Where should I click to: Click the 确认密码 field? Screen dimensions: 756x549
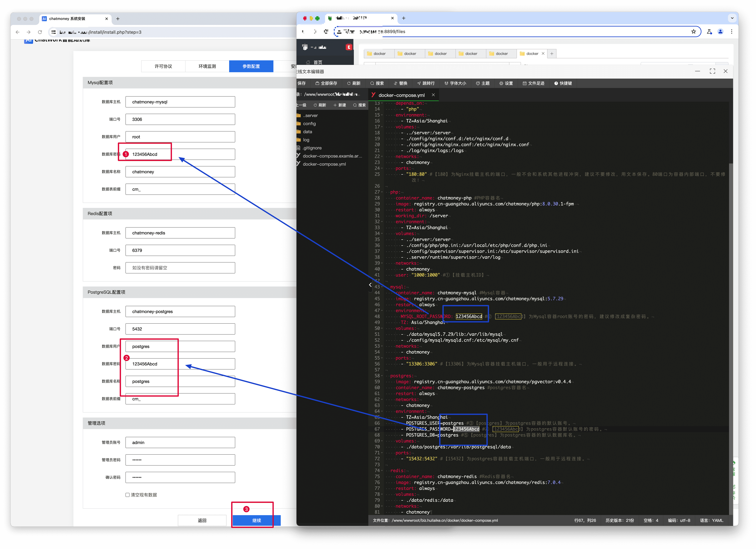pyautogui.click(x=180, y=477)
